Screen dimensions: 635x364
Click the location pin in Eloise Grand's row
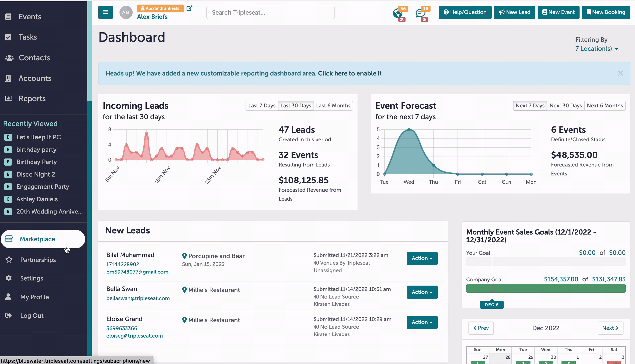point(184,320)
